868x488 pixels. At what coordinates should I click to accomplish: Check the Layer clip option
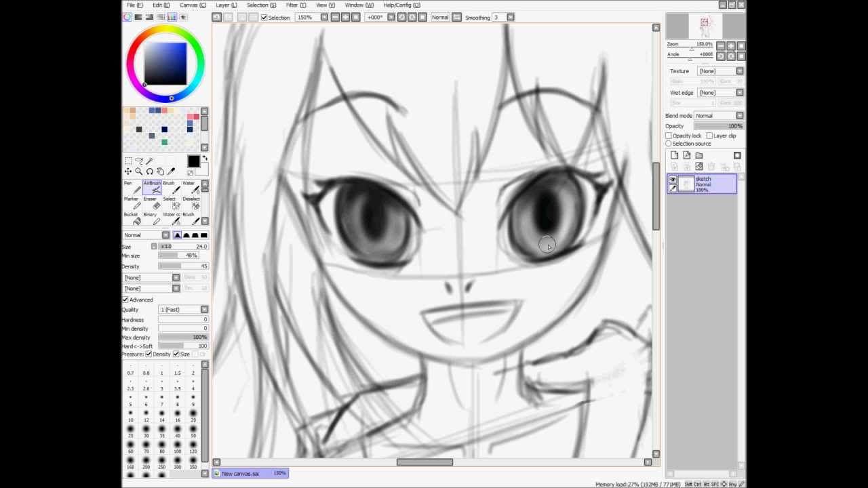point(709,136)
